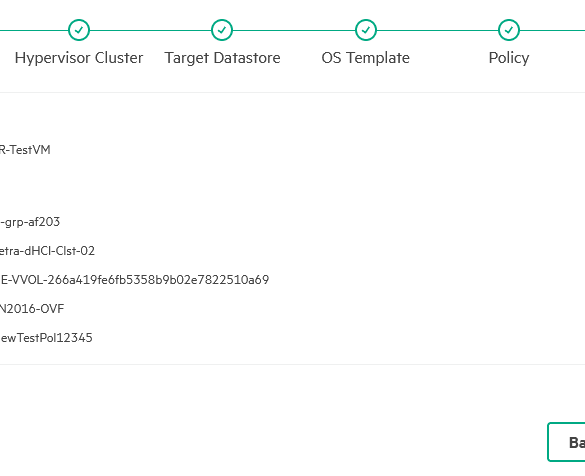Click the dHCI-Clst-02 cluster value
Viewport: 585px width, 476px height.
tap(47, 251)
